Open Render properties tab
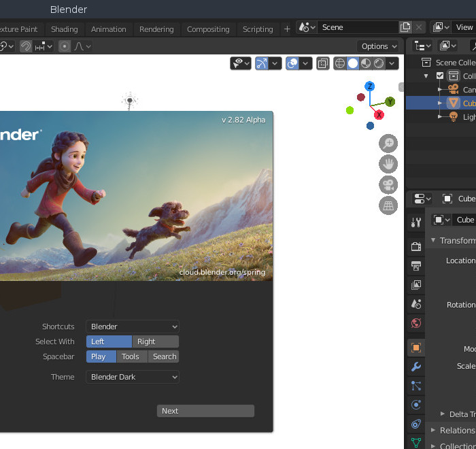476x449 pixels. point(416,246)
